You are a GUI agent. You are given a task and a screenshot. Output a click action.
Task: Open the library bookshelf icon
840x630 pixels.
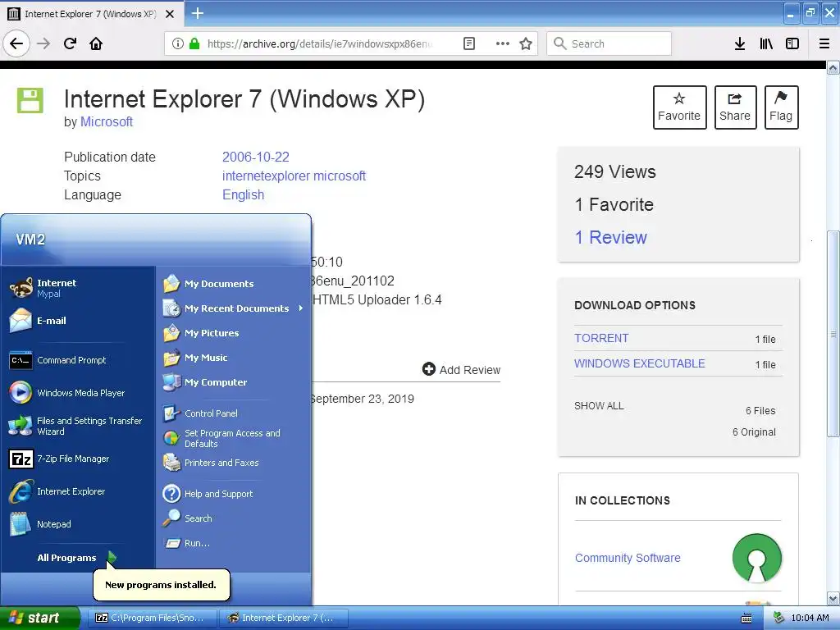pos(766,43)
